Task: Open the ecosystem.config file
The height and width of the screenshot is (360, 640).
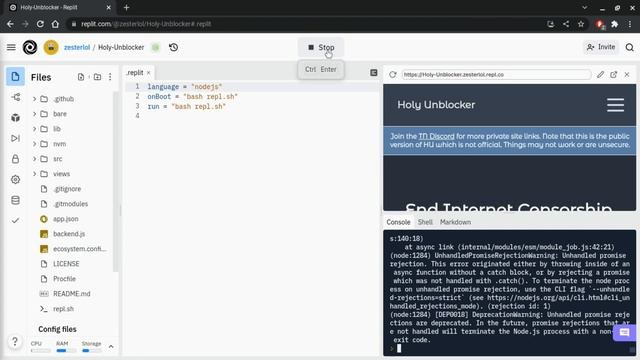Action: pos(80,249)
